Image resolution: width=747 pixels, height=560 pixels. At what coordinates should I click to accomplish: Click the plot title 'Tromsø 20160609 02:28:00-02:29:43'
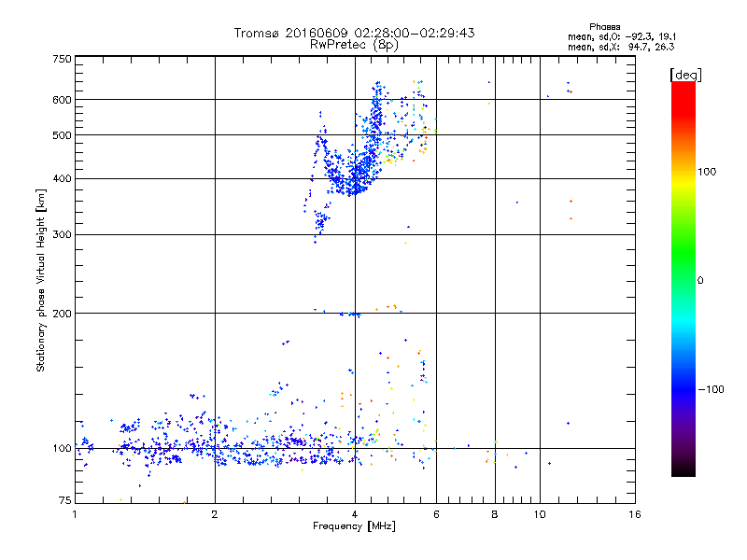click(354, 33)
